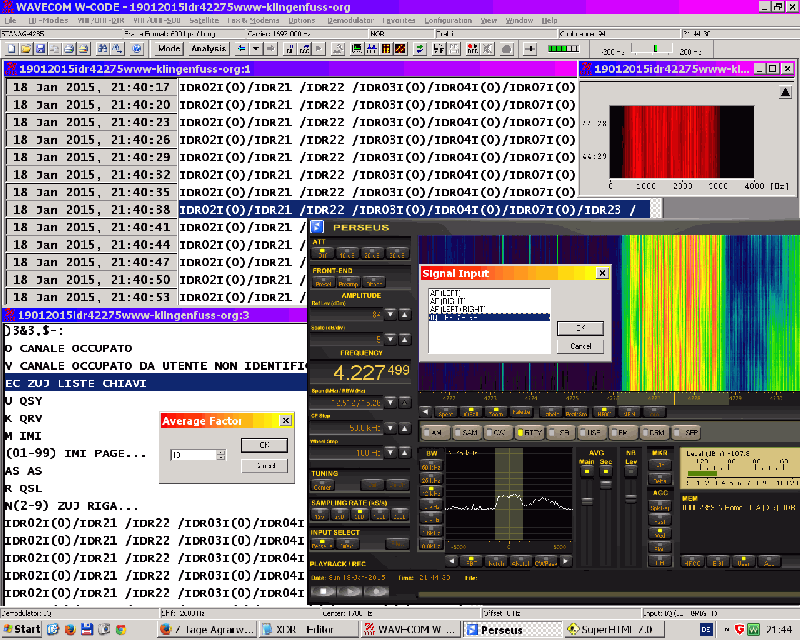
Task: Close the Signal Input dialog with X
Action: (602, 272)
